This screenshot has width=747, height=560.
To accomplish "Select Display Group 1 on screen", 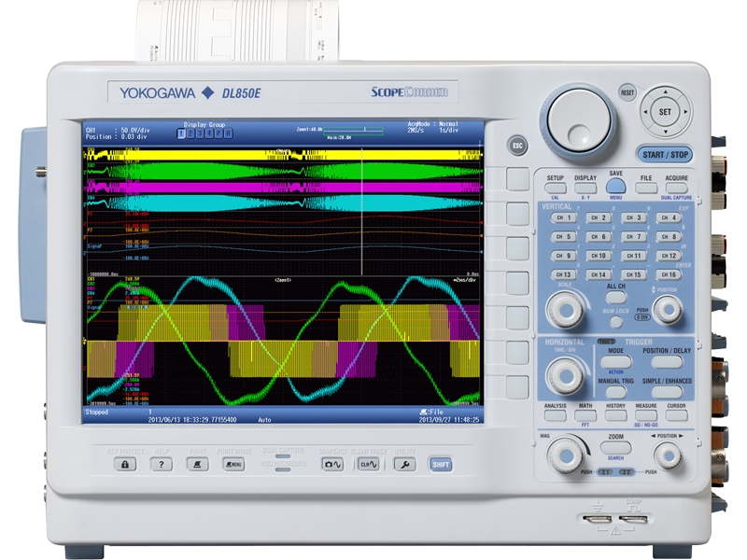I will pyautogui.click(x=181, y=133).
